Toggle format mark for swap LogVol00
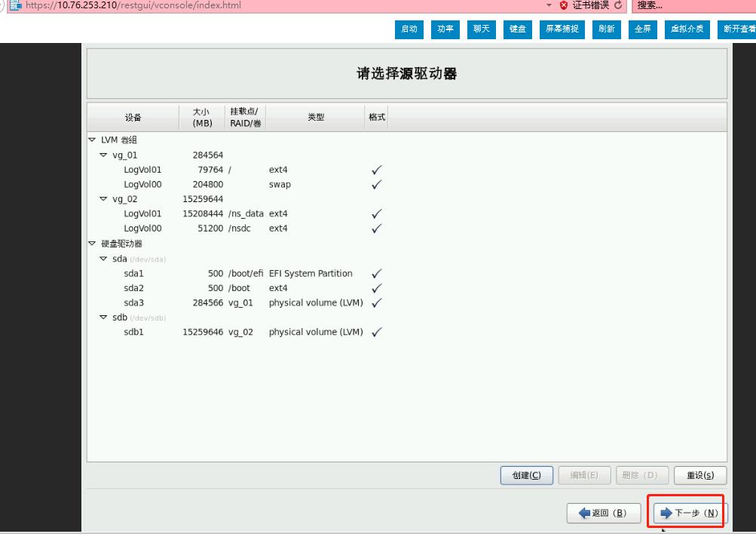 [376, 185]
